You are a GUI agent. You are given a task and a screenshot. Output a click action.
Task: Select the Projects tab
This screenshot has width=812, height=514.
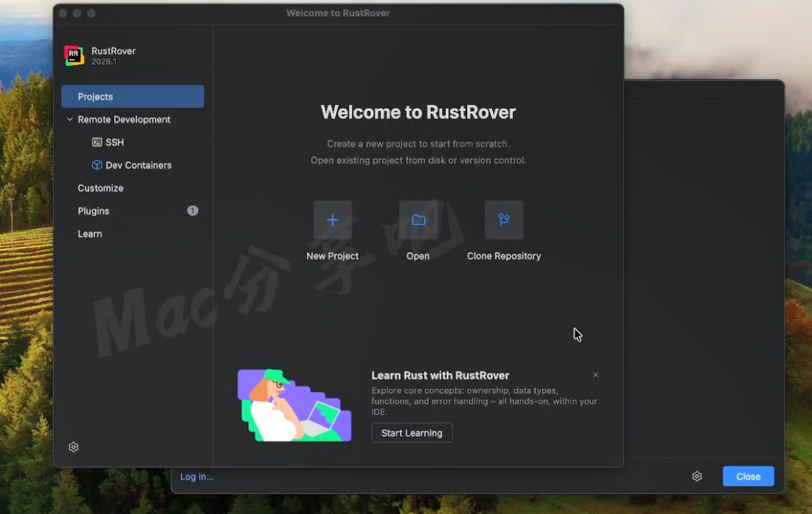pos(133,97)
